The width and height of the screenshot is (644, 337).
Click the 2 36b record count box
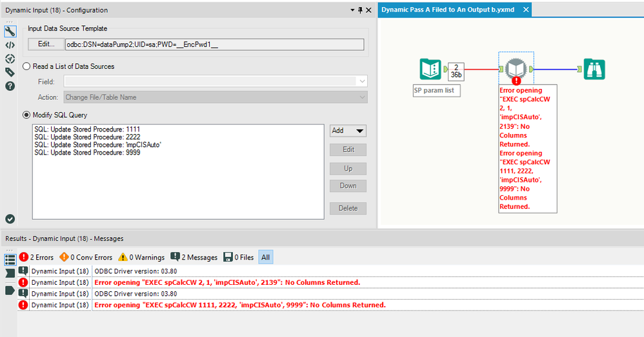coord(456,72)
